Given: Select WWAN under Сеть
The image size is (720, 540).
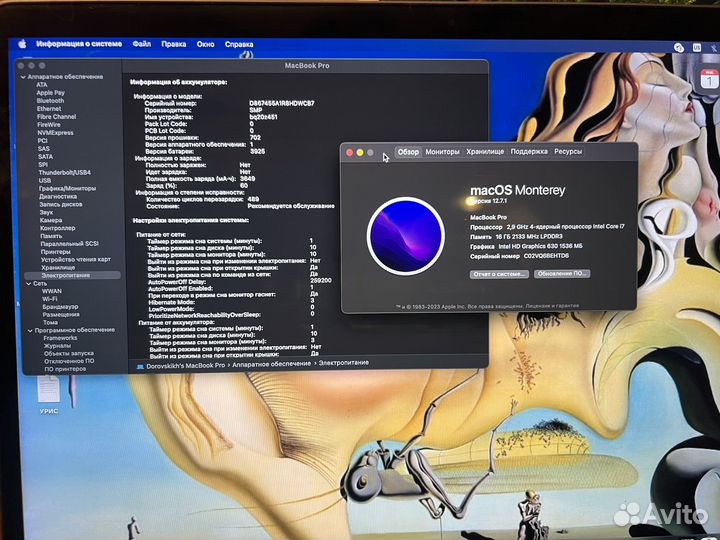Looking at the screenshot, I should (x=52, y=291).
